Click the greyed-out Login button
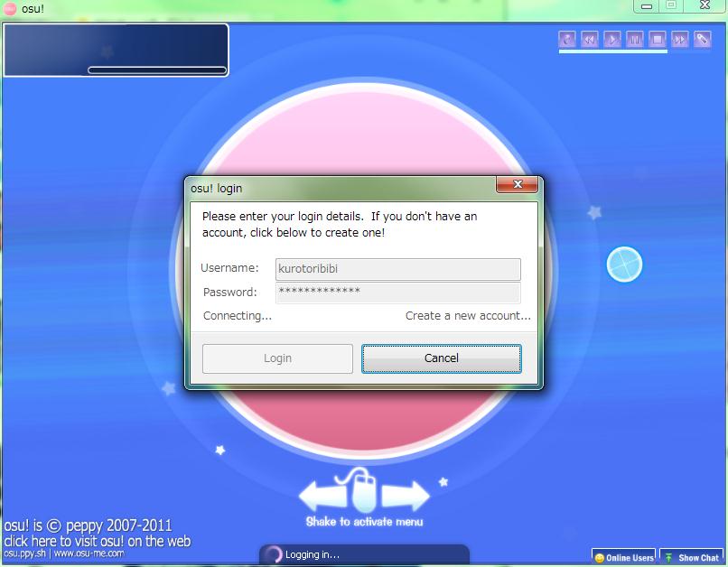728x567 pixels. pyautogui.click(x=277, y=358)
